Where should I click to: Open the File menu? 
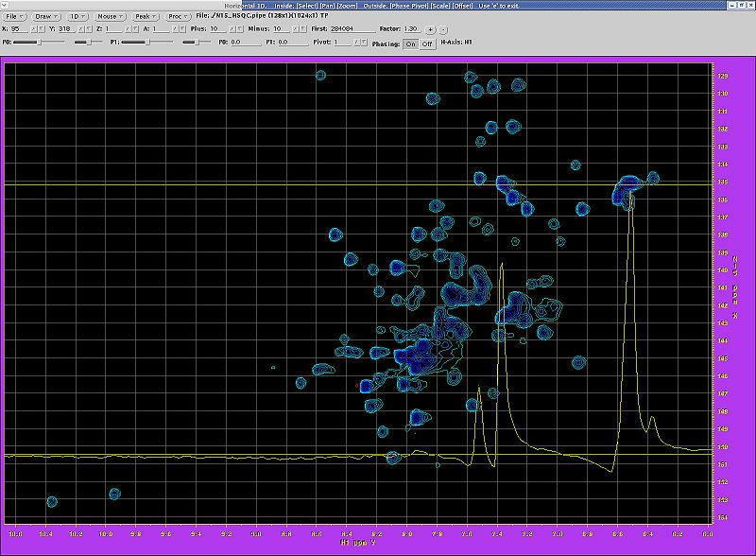click(x=16, y=16)
